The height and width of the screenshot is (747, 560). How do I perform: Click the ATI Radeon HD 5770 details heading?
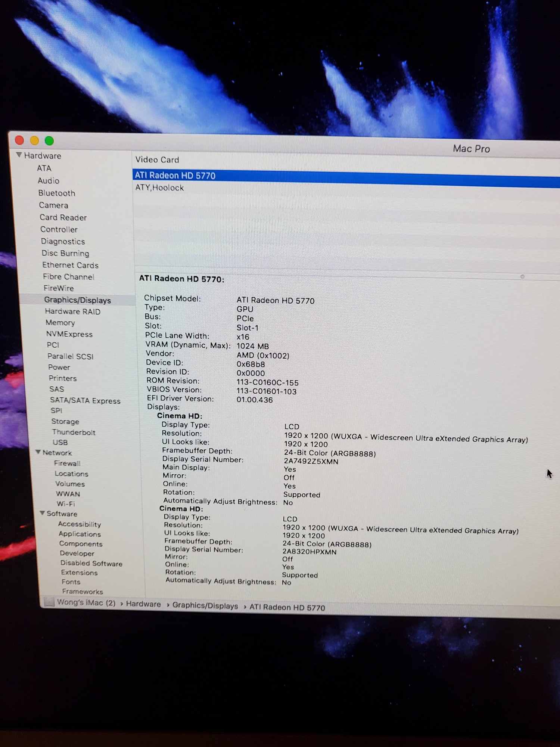[x=181, y=279]
